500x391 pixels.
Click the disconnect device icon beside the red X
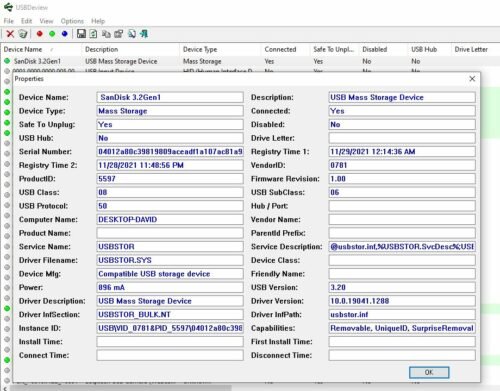coord(23,34)
